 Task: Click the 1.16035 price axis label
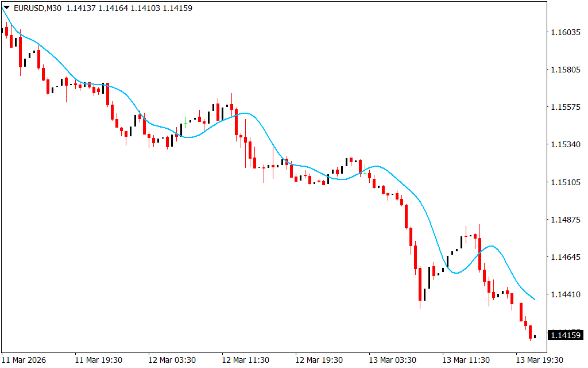[565, 33]
